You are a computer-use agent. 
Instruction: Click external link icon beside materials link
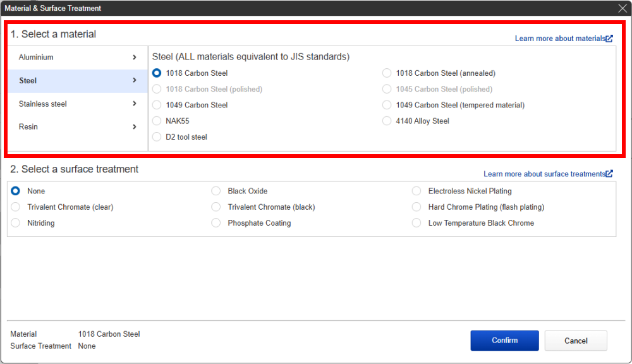609,39
